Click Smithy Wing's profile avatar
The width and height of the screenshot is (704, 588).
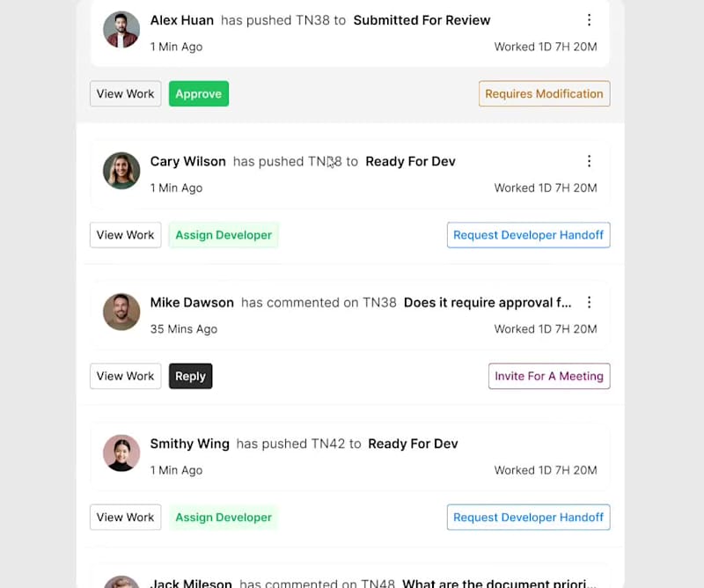click(x=121, y=452)
